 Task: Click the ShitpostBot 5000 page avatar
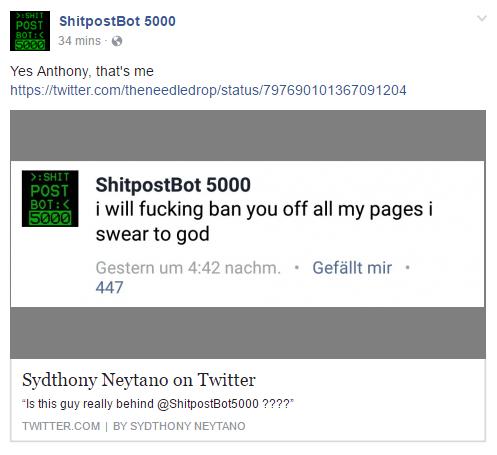click(30, 31)
